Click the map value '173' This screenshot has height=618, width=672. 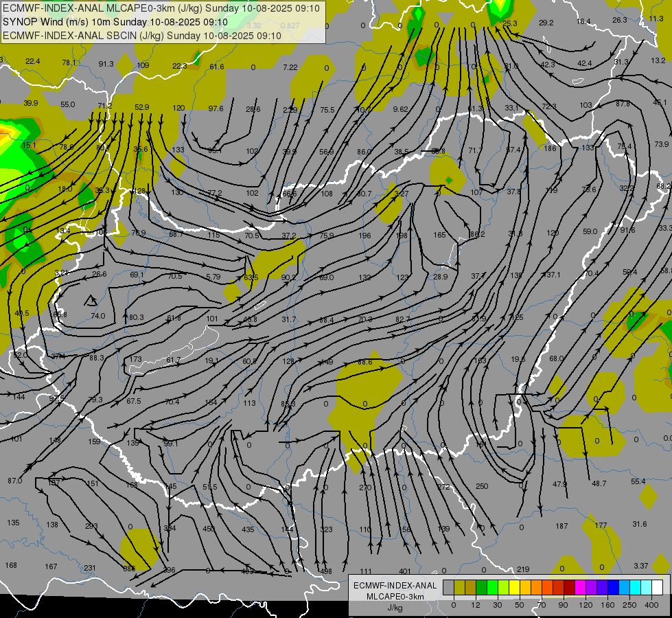pos(135,359)
